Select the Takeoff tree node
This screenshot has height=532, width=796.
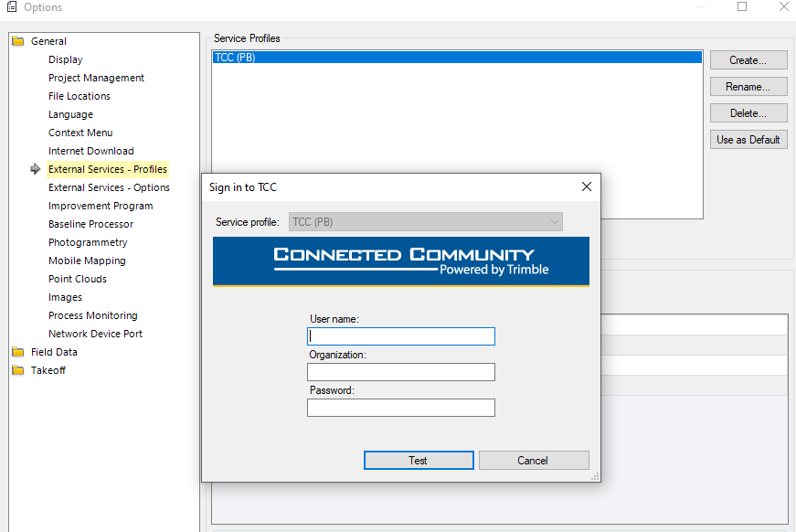48,370
